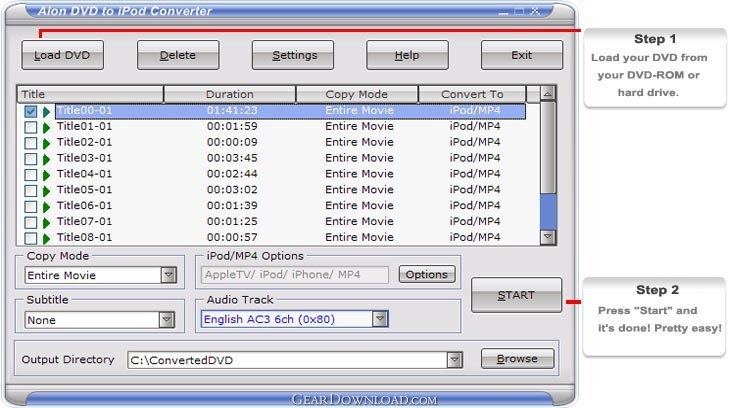Click the Output Directory path field

tap(287, 360)
